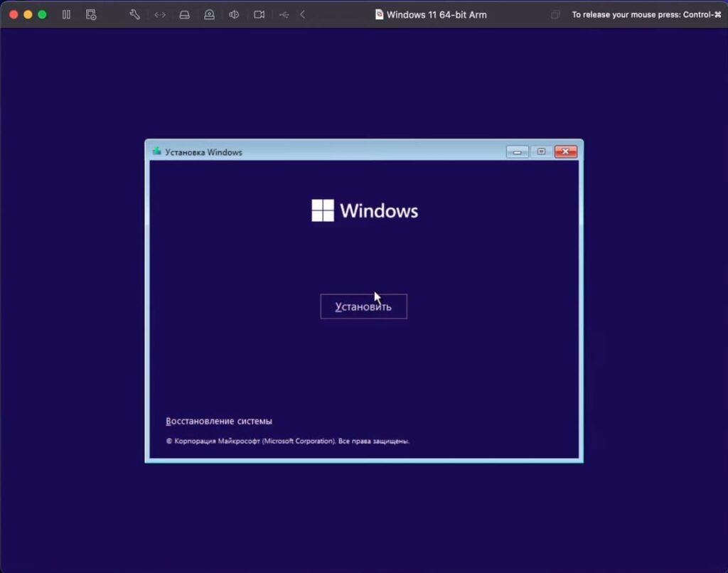Close the Установка Windows dialog
This screenshot has height=573, width=728.
pyautogui.click(x=565, y=151)
